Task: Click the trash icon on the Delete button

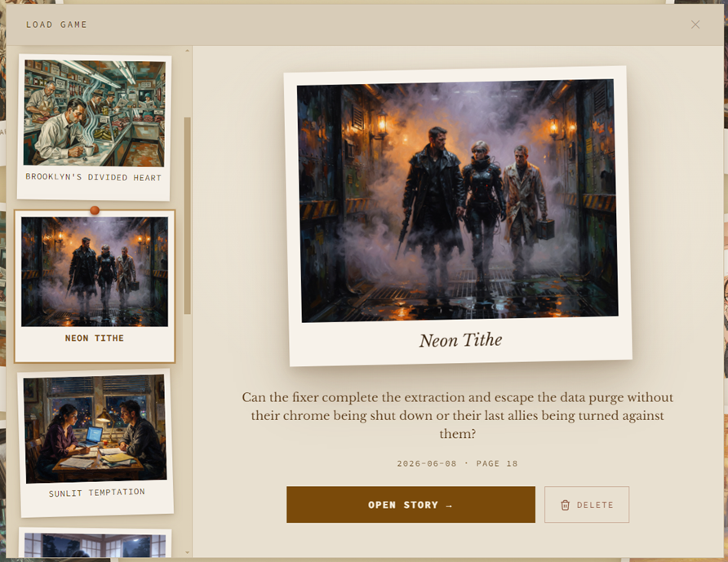Action: tap(565, 505)
